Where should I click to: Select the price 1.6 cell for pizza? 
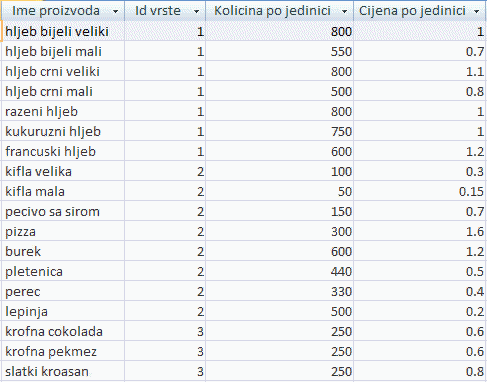point(419,231)
